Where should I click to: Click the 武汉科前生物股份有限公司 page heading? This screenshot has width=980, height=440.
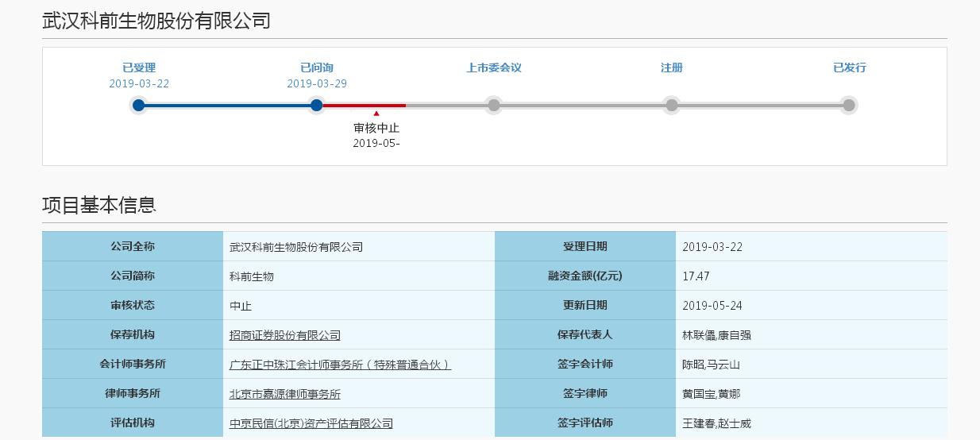point(156,21)
